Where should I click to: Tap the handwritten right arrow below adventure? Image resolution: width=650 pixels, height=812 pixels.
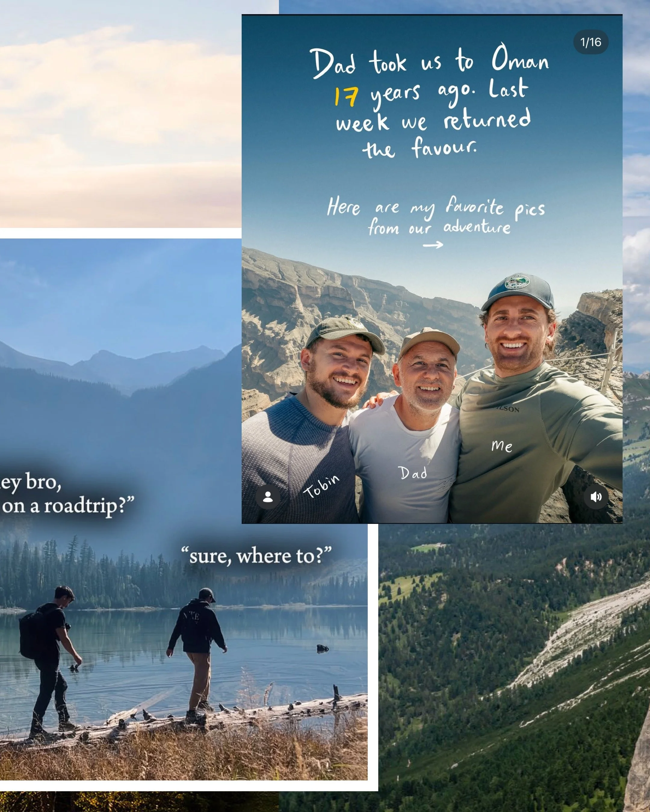432,245
